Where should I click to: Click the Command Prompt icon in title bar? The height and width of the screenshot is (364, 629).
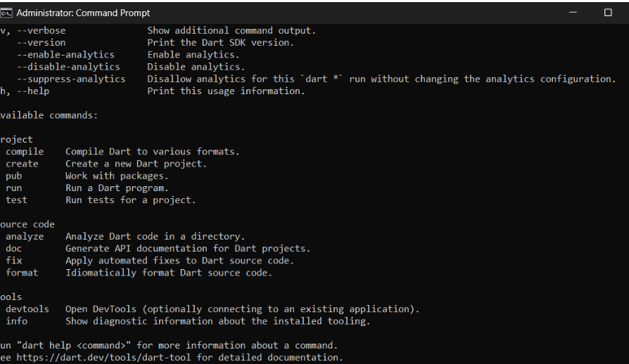[6, 13]
